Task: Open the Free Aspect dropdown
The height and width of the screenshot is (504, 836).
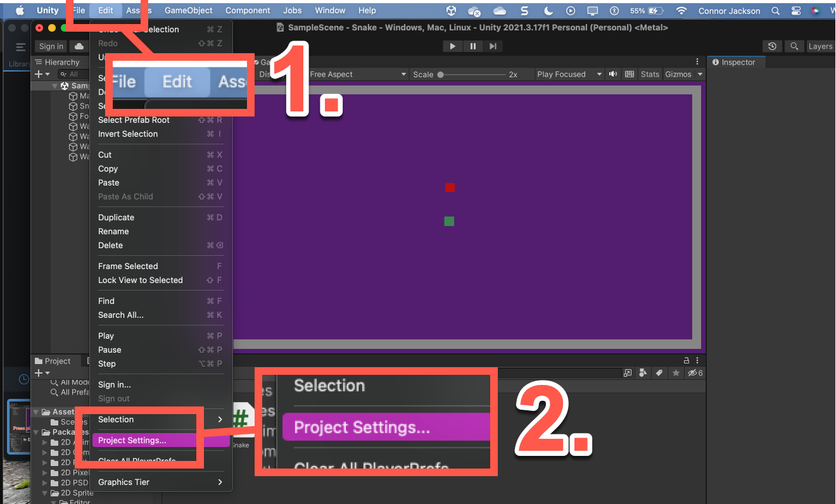Action: tap(358, 74)
